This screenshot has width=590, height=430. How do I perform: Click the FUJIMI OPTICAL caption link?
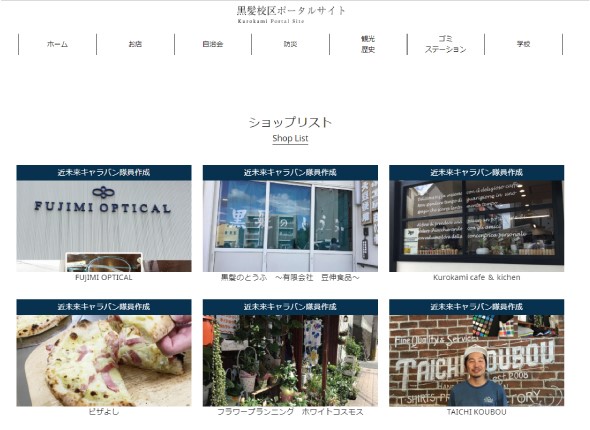point(104,278)
